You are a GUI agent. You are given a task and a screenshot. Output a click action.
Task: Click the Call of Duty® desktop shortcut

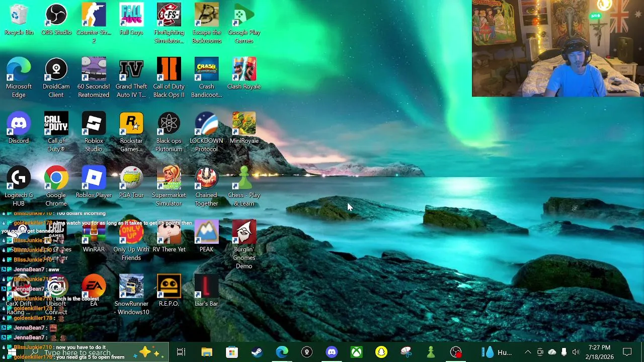click(56, 132)
